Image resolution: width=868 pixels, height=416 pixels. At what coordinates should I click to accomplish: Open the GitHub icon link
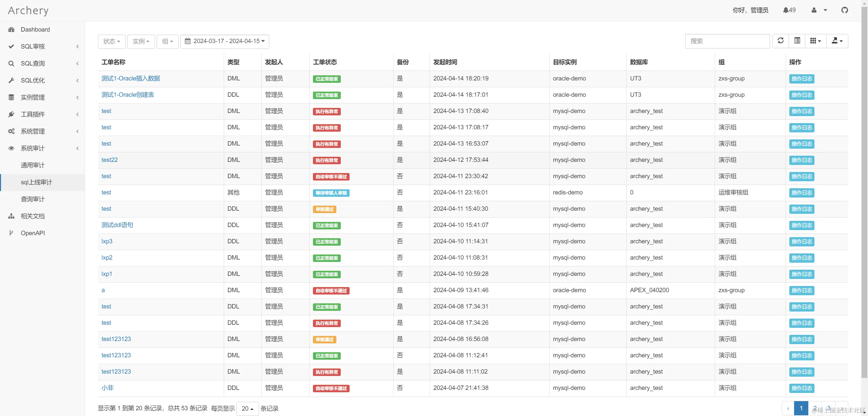tap(845, 10)
